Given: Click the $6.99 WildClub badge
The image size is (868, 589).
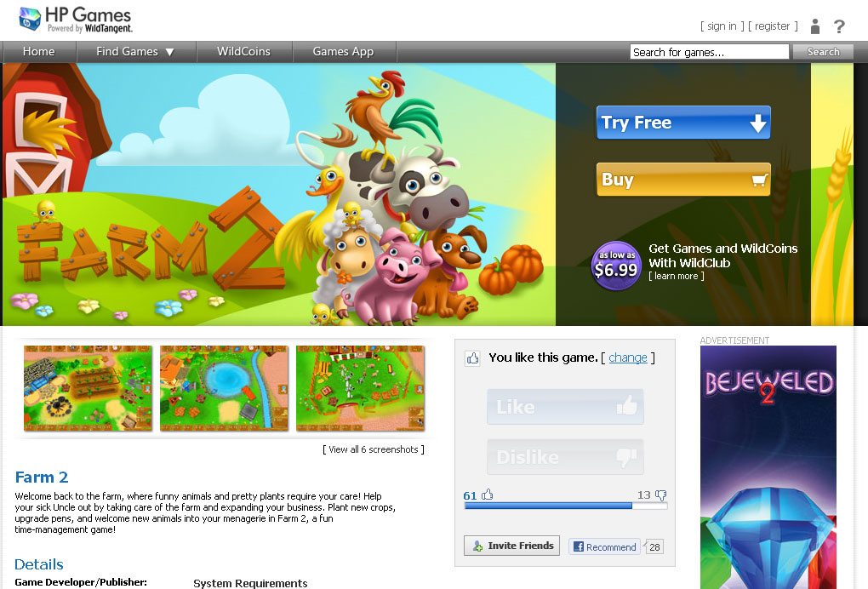Looking at the screenshot, I should [x=616, y=266].
